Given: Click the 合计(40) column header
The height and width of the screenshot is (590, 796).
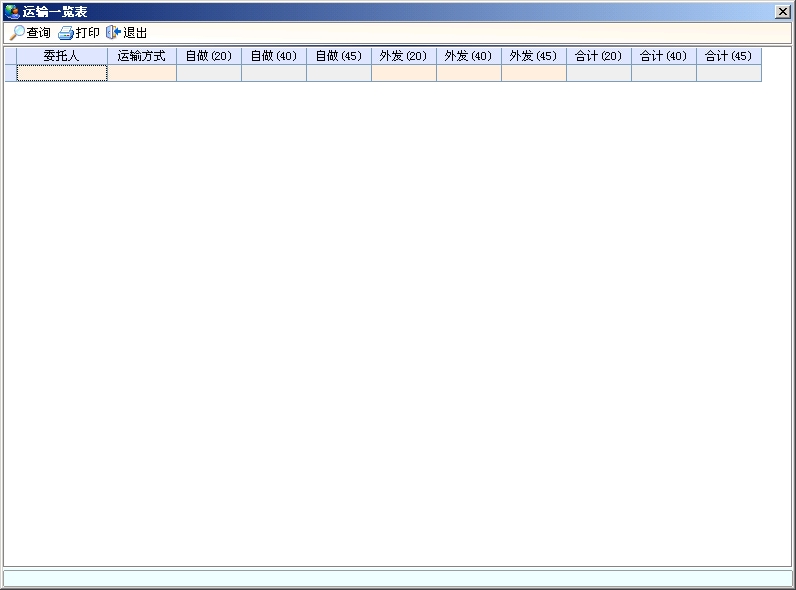Looking at the screenshot, I should tap(664, 56).
